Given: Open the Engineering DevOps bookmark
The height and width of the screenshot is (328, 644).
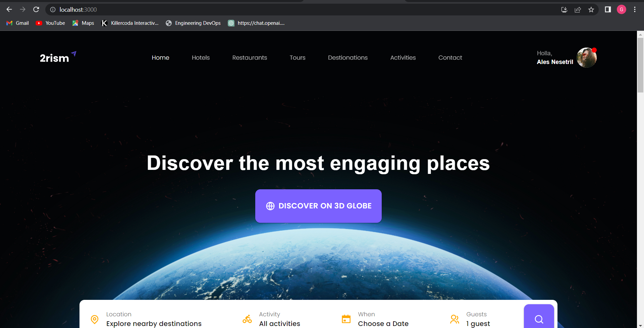Looking at the screenshot, I should [193, 23].
